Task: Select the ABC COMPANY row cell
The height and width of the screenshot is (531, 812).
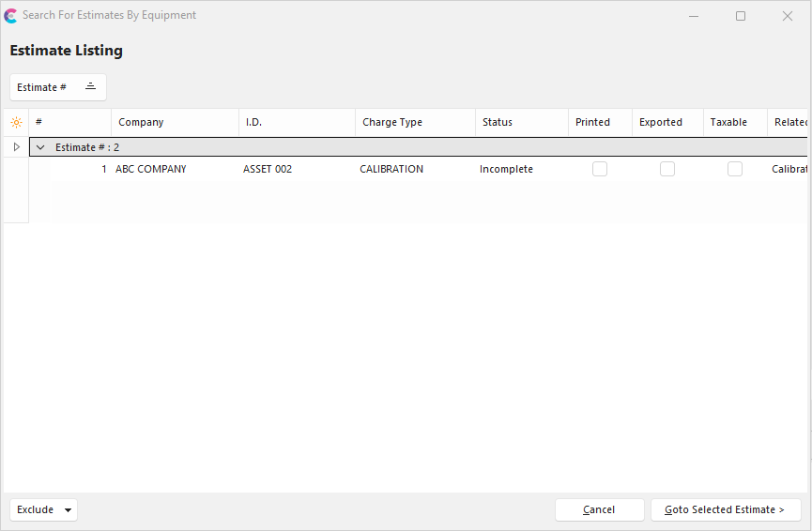Action: [151, 169]
